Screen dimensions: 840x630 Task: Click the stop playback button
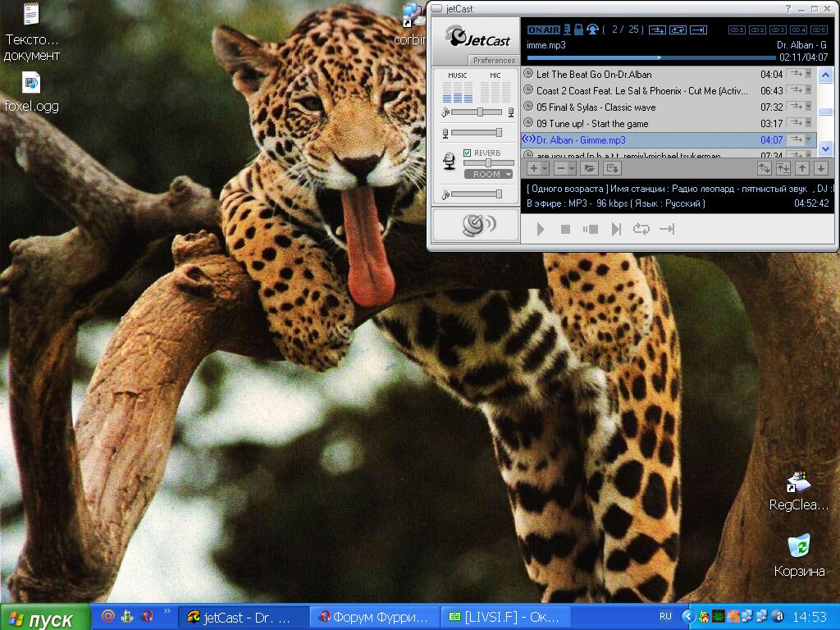[x=565, y=230]
